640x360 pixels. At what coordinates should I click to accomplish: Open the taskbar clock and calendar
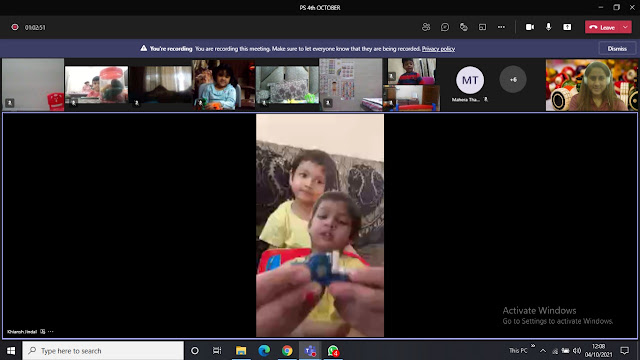pos(598,351)
